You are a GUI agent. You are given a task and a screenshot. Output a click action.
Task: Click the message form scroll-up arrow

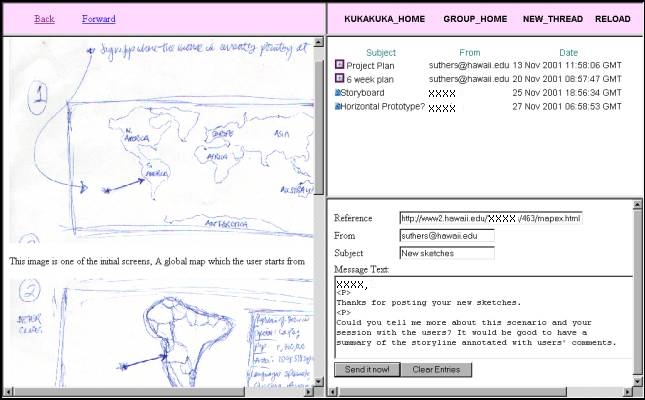click(639, 207)
